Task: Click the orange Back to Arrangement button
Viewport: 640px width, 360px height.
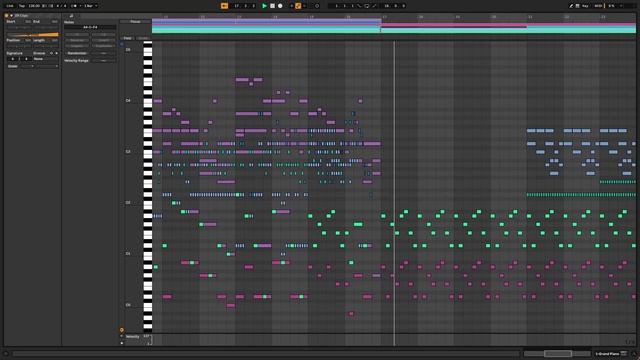Action: coord(224,6)
